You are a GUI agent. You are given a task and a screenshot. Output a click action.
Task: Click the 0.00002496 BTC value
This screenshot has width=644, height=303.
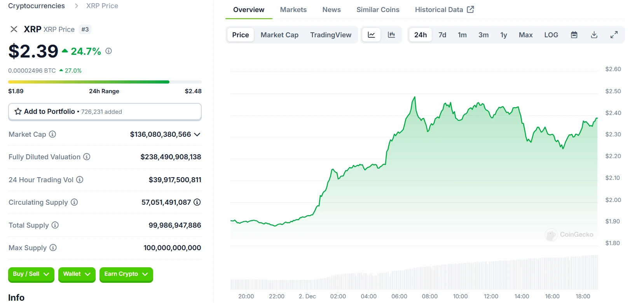[x=32, y=70]
